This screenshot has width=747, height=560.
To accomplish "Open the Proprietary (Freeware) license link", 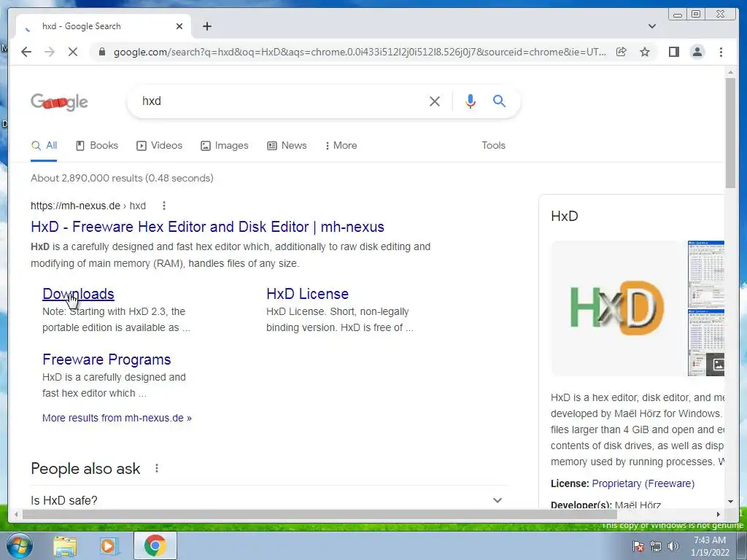I will point(643,483).
